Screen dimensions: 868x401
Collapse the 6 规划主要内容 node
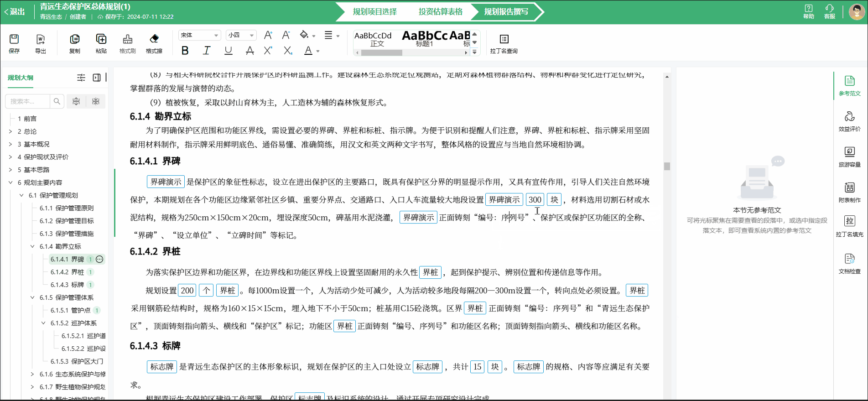(10, 182)
